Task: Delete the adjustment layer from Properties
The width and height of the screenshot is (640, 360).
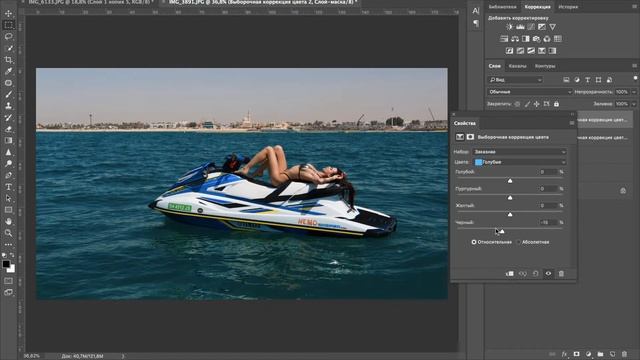Action: (x=561, y=274)
